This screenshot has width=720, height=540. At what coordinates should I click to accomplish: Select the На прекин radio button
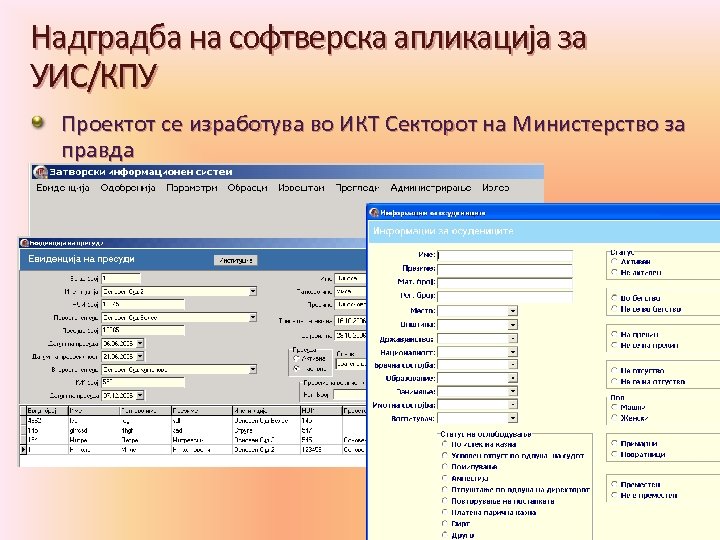coord(614,334)
